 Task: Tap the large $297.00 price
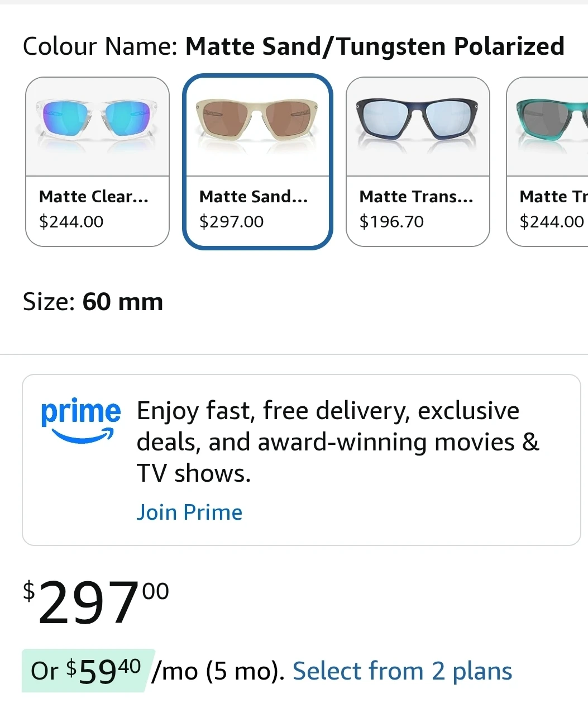95,602
